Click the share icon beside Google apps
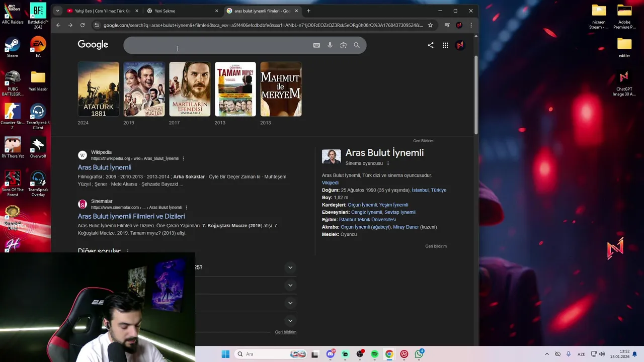Screen dimensions: 644x362 pyautogui.click(x=431, y=45)
